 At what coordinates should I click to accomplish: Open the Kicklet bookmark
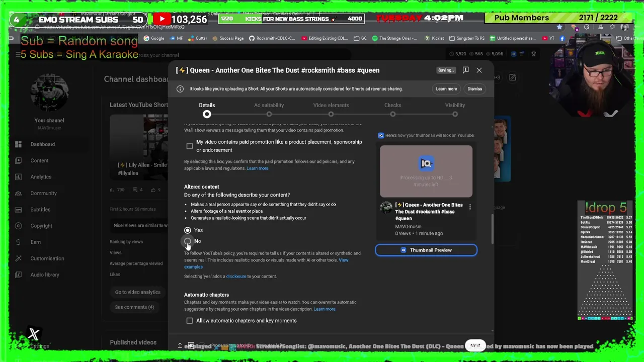pos(434,38)
